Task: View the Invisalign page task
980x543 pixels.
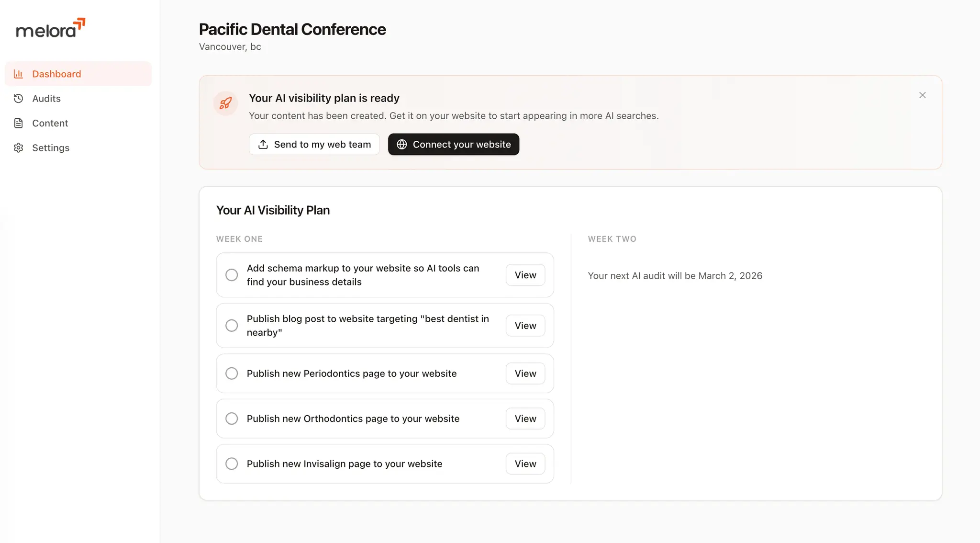Action: click(525, 464)
